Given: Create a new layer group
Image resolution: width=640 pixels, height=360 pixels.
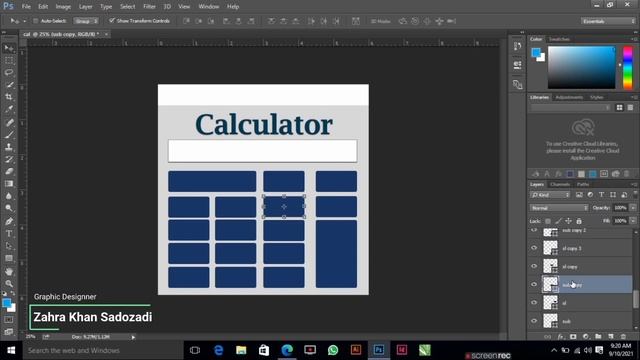Looking at the screenshot, I should click(598, 337).
